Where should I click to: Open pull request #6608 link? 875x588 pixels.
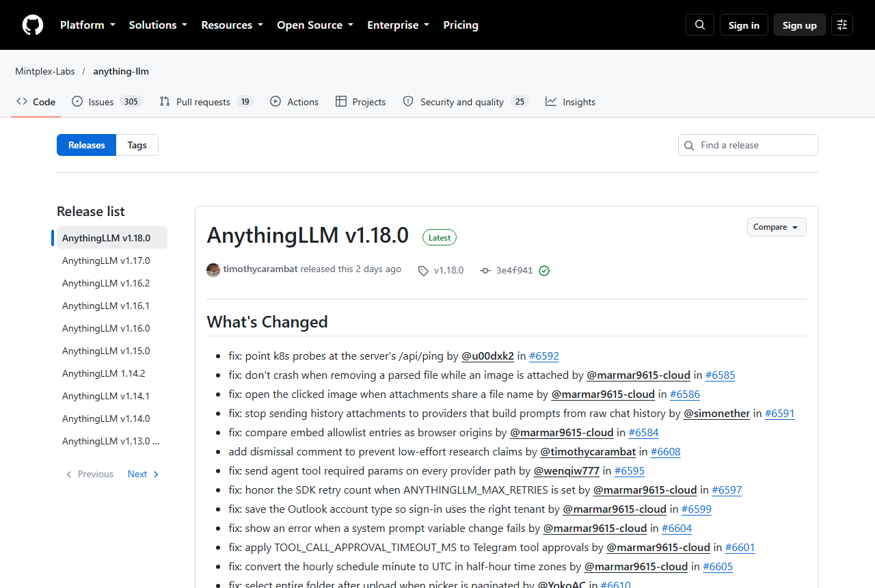click(666, 451)
